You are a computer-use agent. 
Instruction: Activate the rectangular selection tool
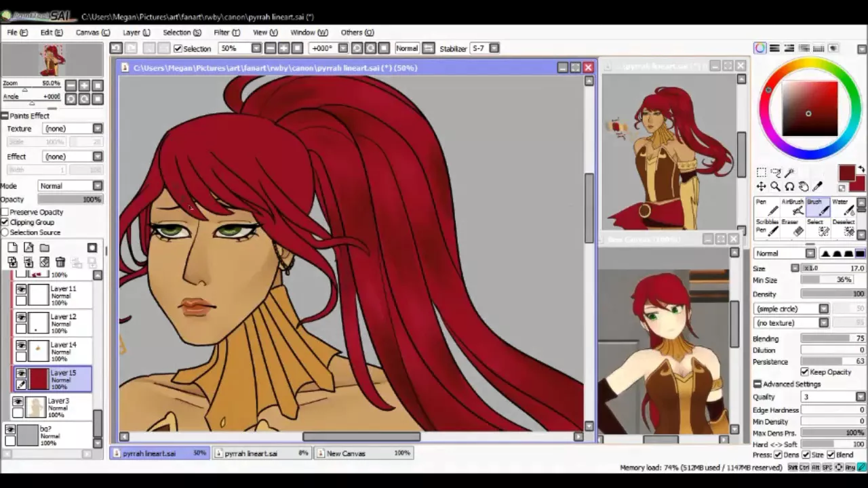762,173
